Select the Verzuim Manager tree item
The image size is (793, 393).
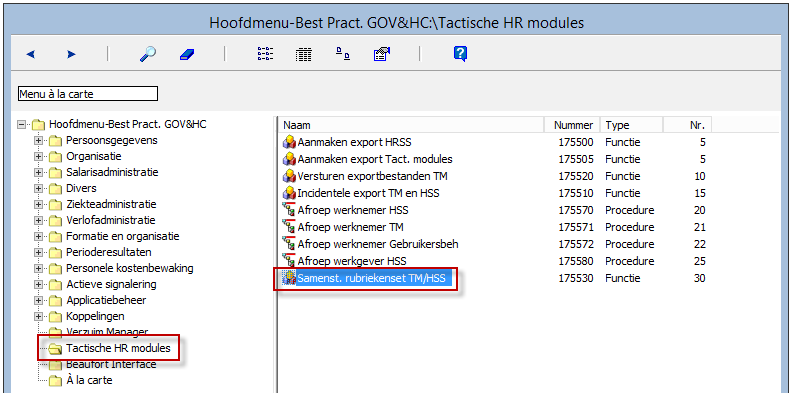coord(107,332)
